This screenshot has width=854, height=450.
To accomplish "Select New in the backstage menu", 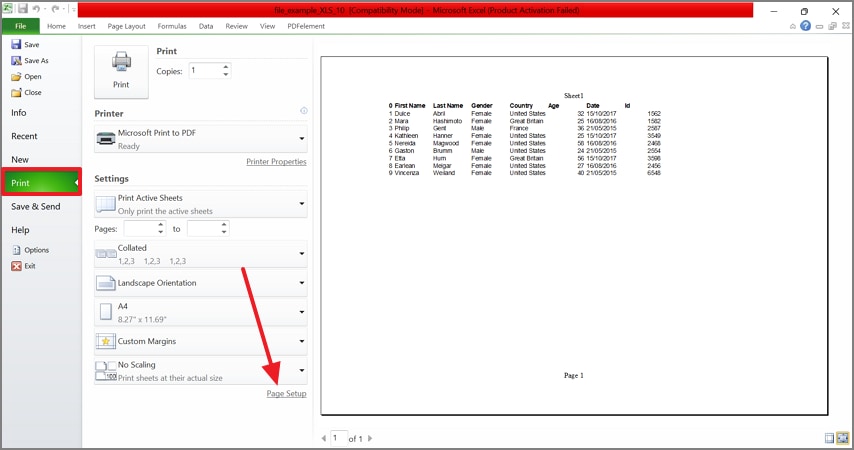I will [20, 160].
